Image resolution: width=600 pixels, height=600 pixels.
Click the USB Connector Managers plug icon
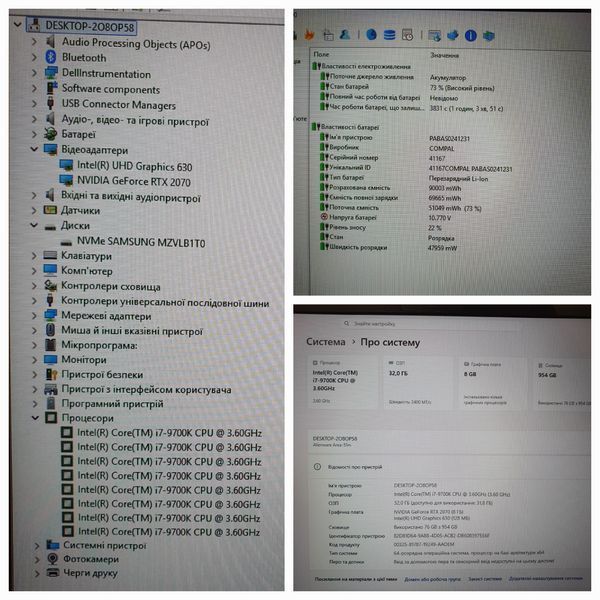coord(50,103)
